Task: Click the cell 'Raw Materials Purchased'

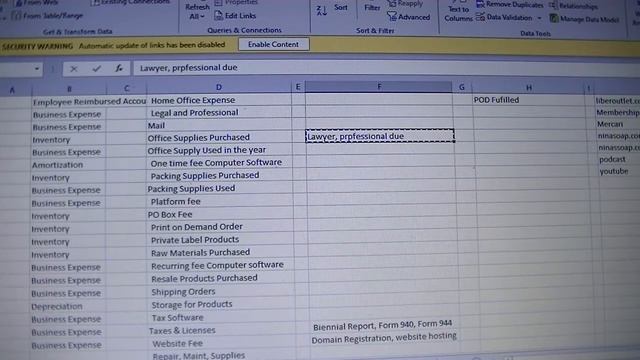Action: coord(200,253)
